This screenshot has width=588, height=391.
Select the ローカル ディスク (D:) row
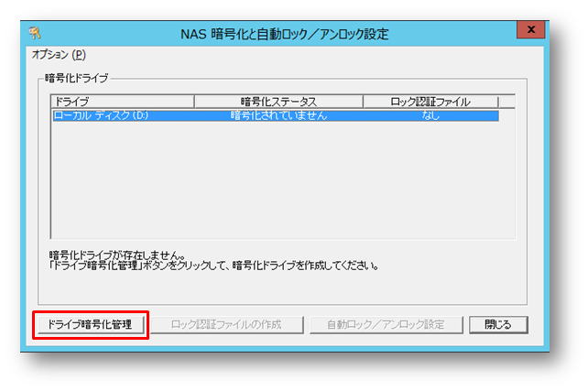[276, 115]
